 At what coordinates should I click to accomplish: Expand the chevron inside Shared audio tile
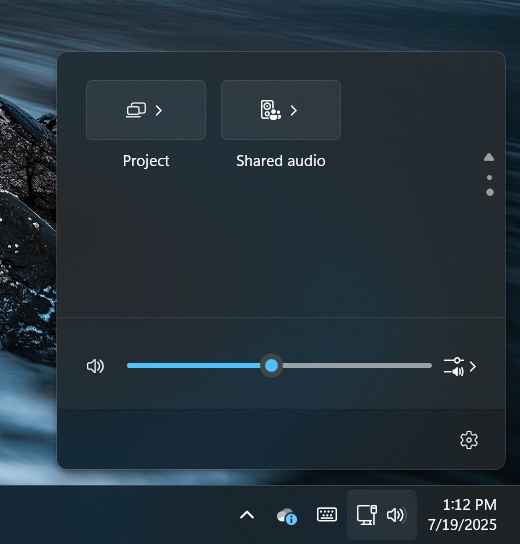(x=294, y=110)
